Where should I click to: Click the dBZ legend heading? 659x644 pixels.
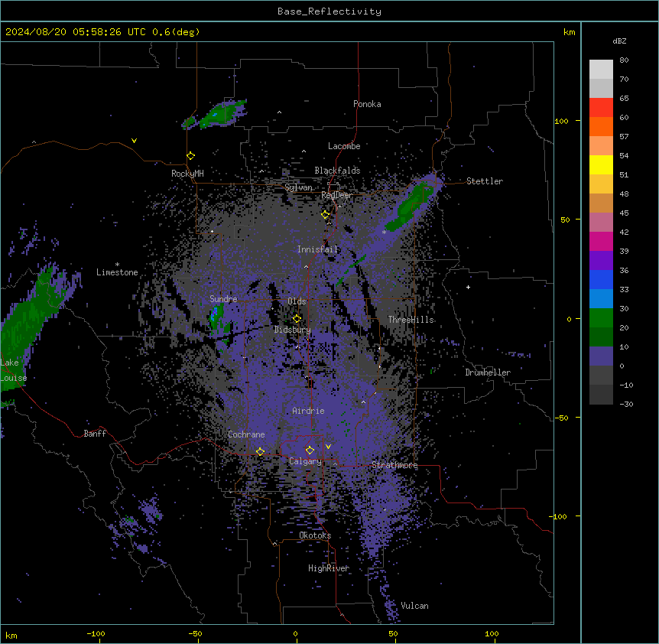(x=619, y=41)
